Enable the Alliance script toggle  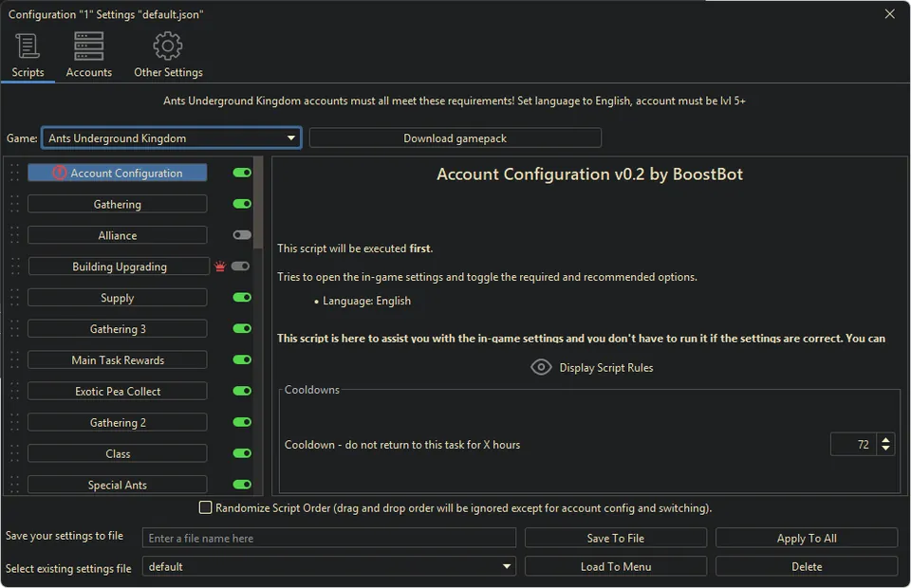click(242, 235)
